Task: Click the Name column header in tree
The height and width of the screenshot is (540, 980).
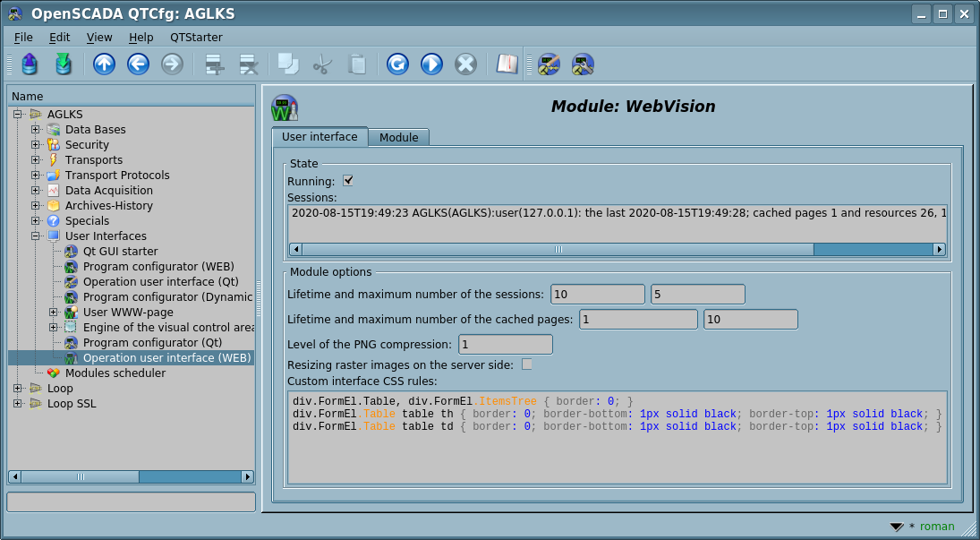Action: pos(132,97)
